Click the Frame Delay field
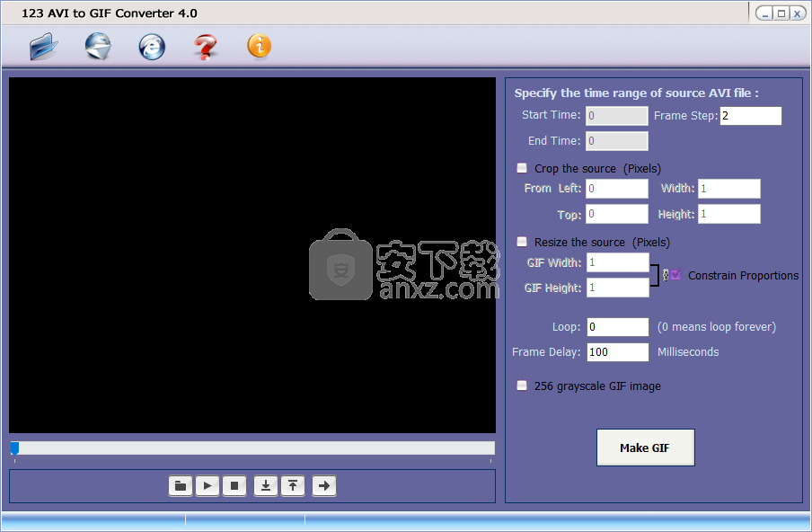 (618, 352)
